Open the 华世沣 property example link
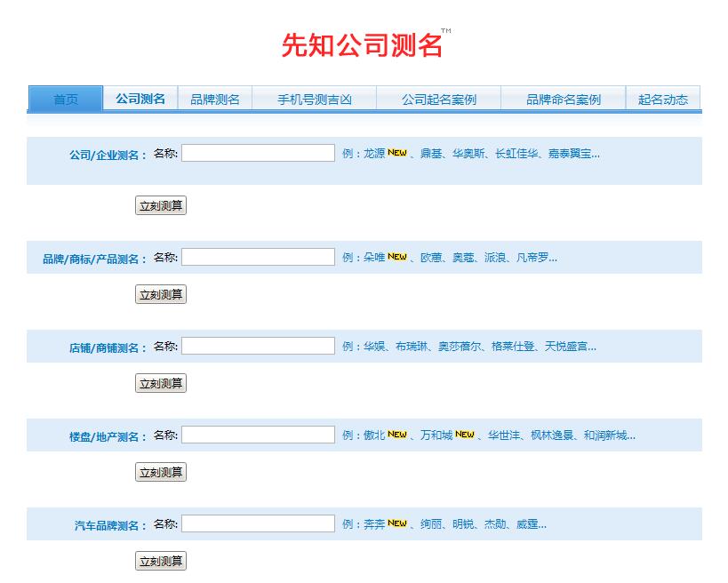This screenshot has height=583, width=728. point(504,435)
